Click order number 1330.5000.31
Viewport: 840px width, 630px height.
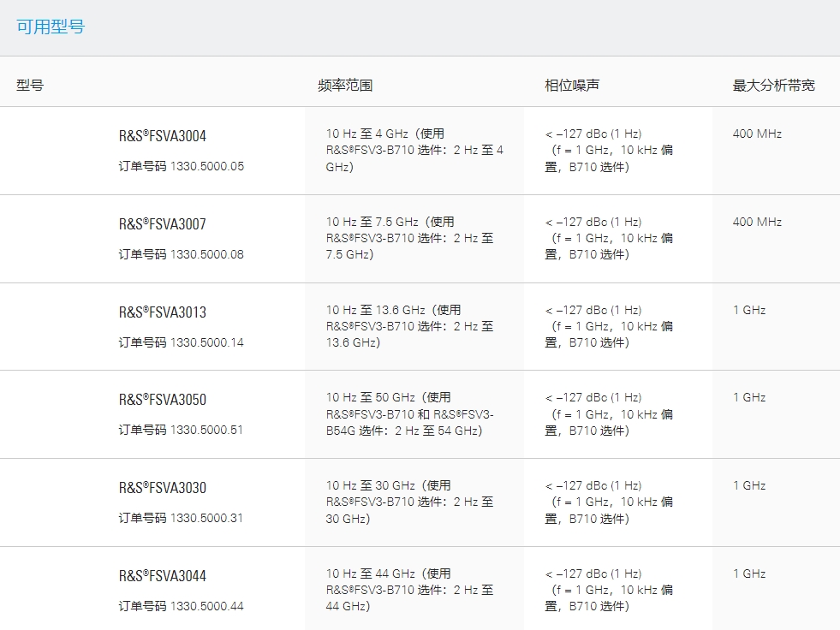click(x=181, y=518)
